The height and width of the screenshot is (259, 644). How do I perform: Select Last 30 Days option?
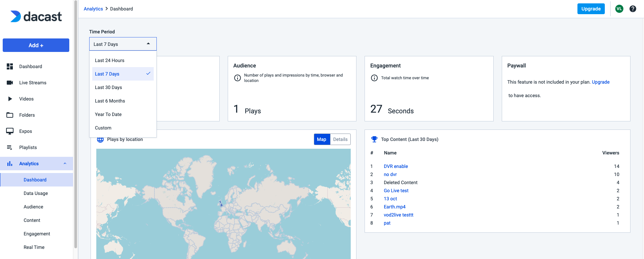pos(108,87)
